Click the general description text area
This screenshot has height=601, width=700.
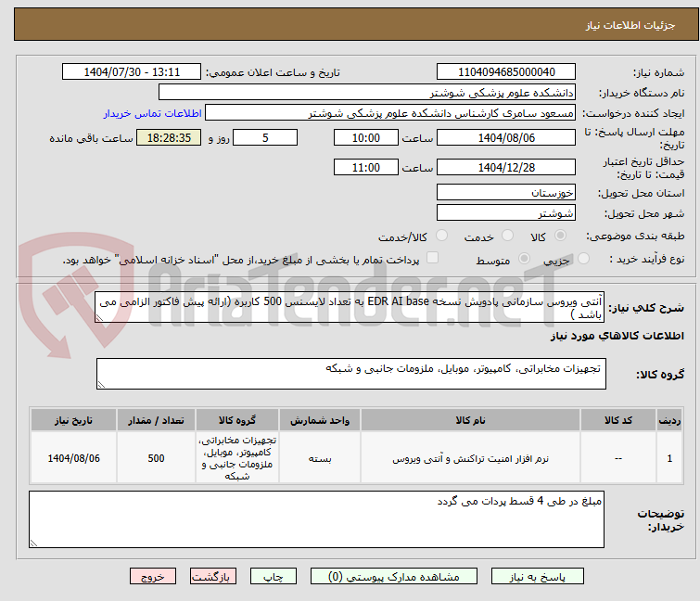coord(350,307)
